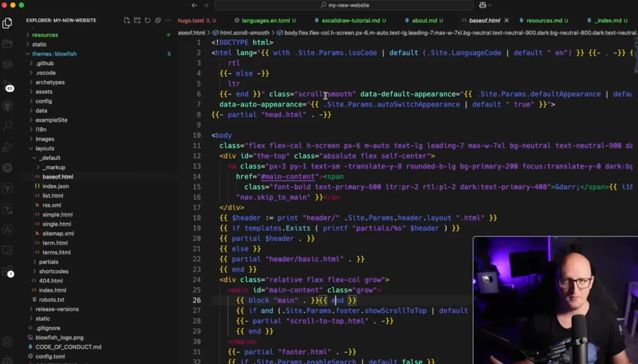
Task: Open Extensions view with 1 badge
Action: [8, 272]
